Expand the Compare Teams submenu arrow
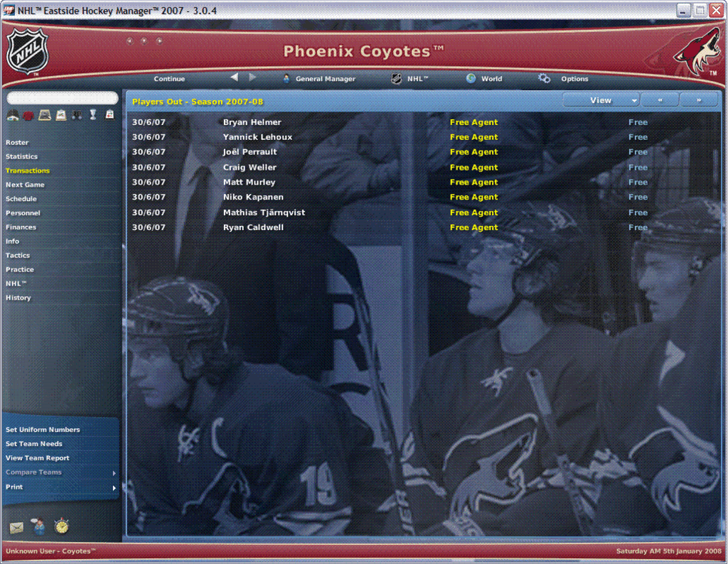 click(x=114, y=473)
